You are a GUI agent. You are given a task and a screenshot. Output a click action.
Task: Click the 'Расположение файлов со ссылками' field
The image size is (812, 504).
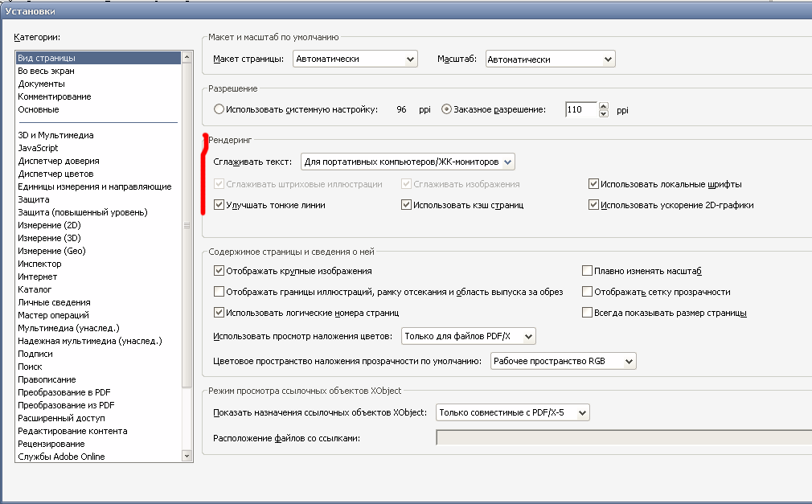click(x=624, y=438)
